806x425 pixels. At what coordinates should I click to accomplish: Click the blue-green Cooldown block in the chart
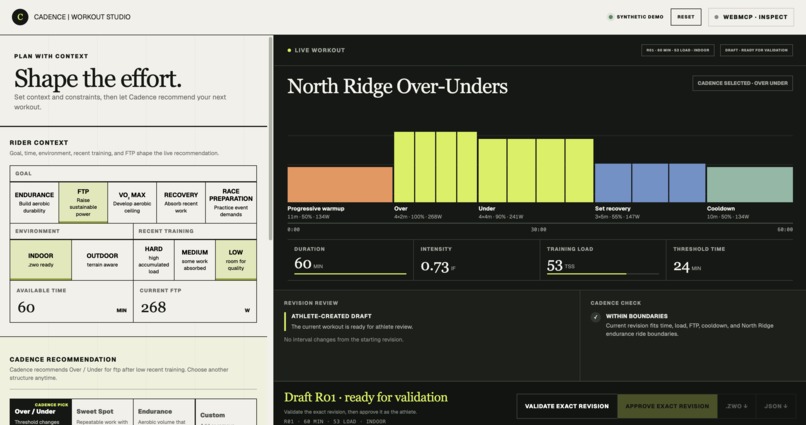[749, 184]
